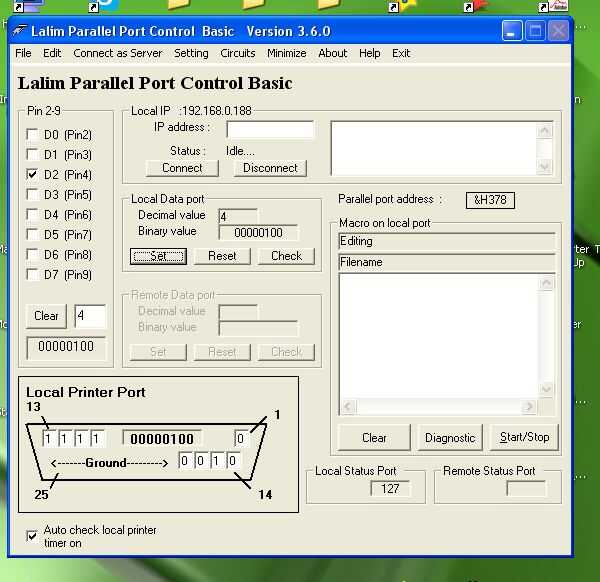
Task: Click the Lalim title bar app icon
Action: 20,31
